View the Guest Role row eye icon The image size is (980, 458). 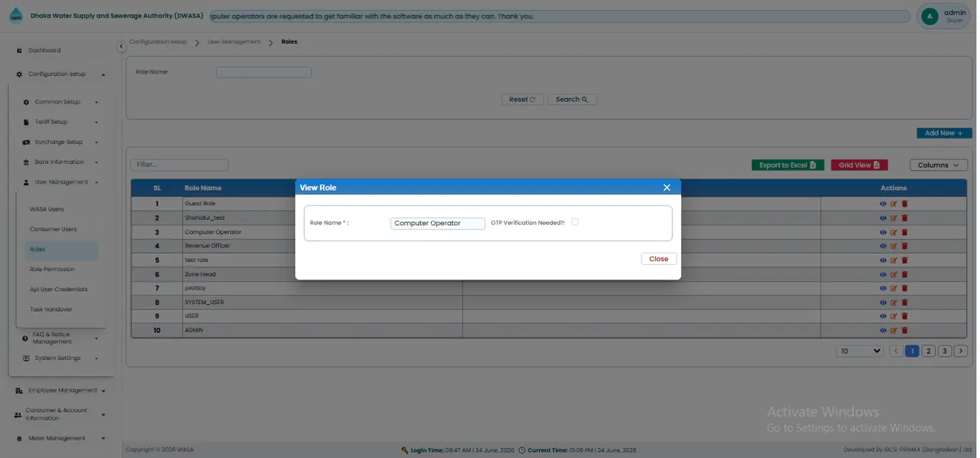pyautogui.click(x=883, y=204)
